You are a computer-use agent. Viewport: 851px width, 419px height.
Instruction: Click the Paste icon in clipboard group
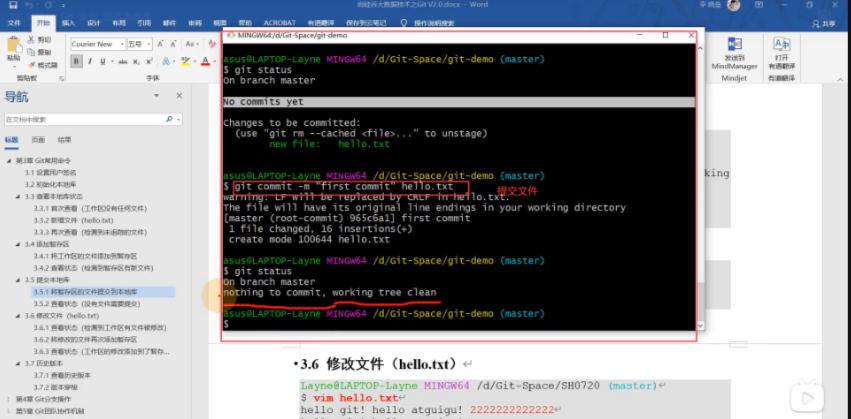pyautogui.click(x=13, y=46)
